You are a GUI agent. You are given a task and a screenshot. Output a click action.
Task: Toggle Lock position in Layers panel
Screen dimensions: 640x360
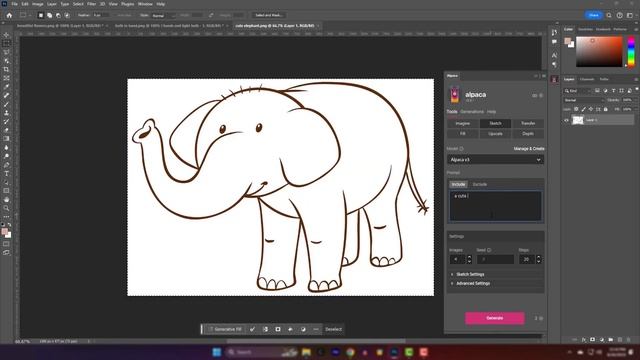point(591,109)
